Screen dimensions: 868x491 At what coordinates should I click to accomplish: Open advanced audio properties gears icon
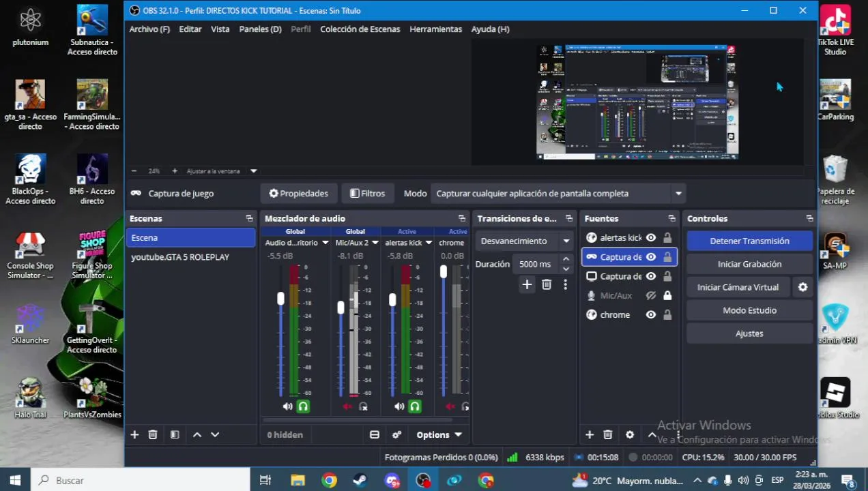tap(396, 434)
